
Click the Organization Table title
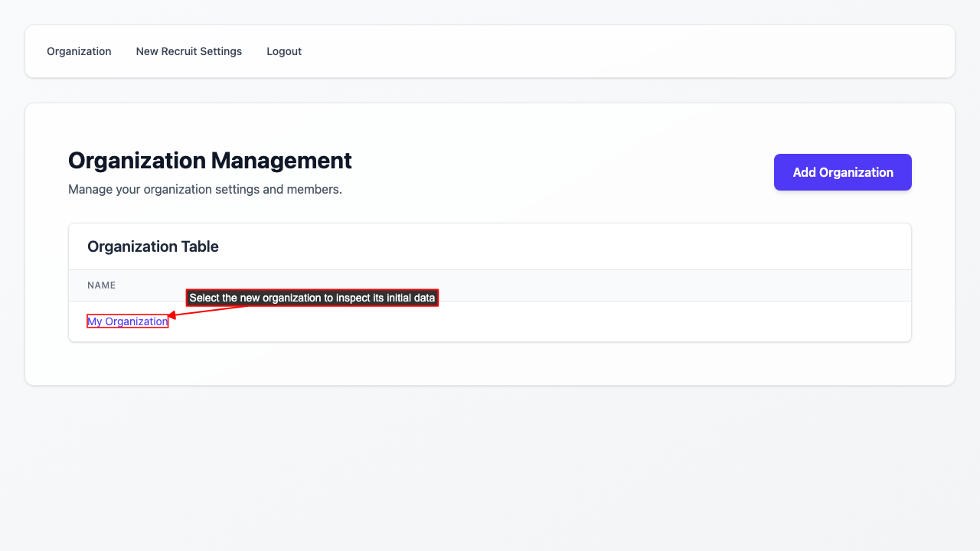pyautogui.click(x=153, y=246)
